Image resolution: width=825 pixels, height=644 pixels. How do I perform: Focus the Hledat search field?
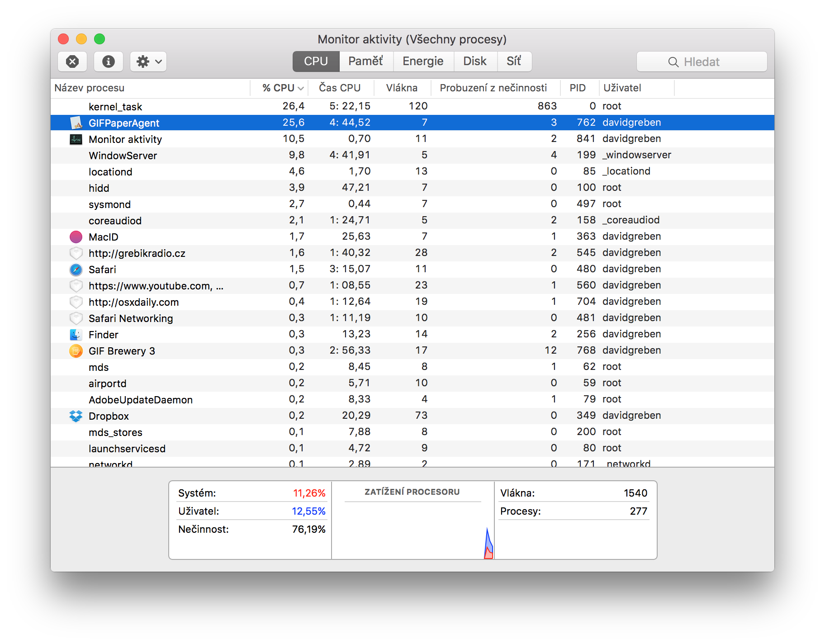pyautogui.click(x=702, y=62)
